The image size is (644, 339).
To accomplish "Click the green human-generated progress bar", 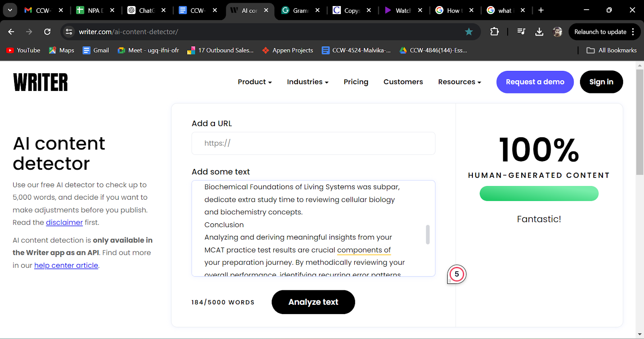I will click(x=539, y=194).
